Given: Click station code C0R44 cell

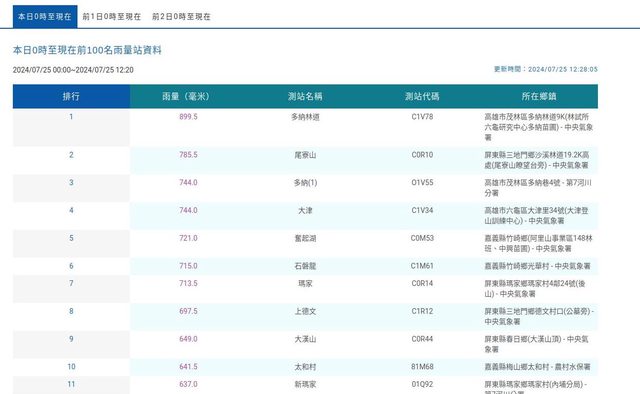Looking at the screenshot, I should tap(422, 339).
